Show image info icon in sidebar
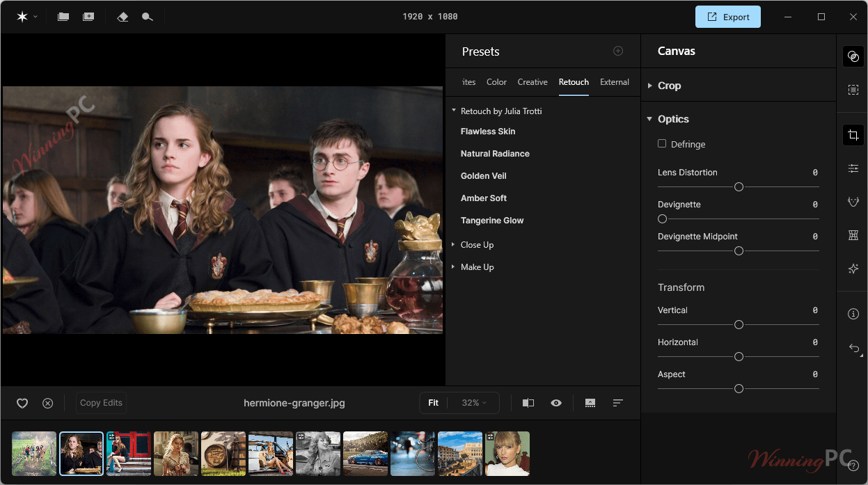The width and height of the screenshot is (868, 485). (853, 315)
